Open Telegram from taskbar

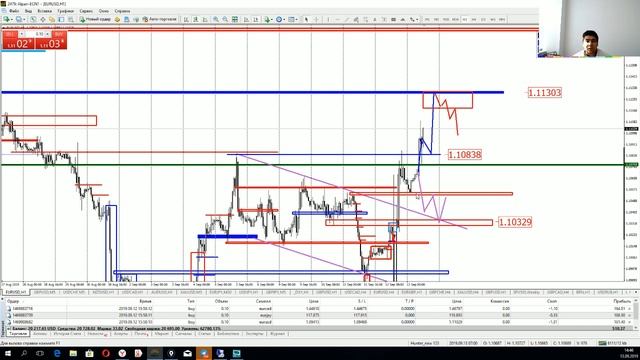204,353
